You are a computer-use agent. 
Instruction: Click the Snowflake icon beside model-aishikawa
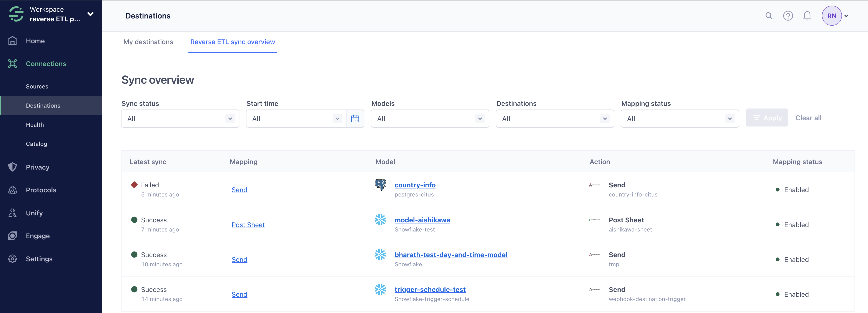[380, 220]
